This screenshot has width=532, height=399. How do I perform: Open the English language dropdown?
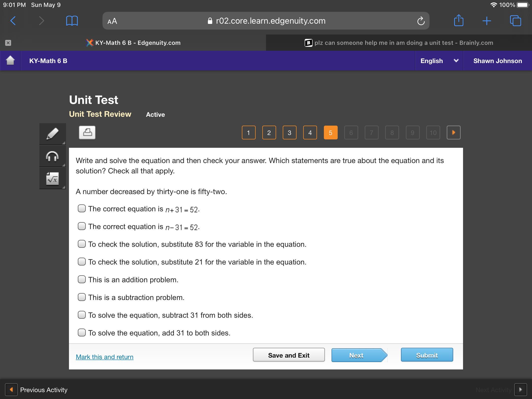[x=439, y=61]
